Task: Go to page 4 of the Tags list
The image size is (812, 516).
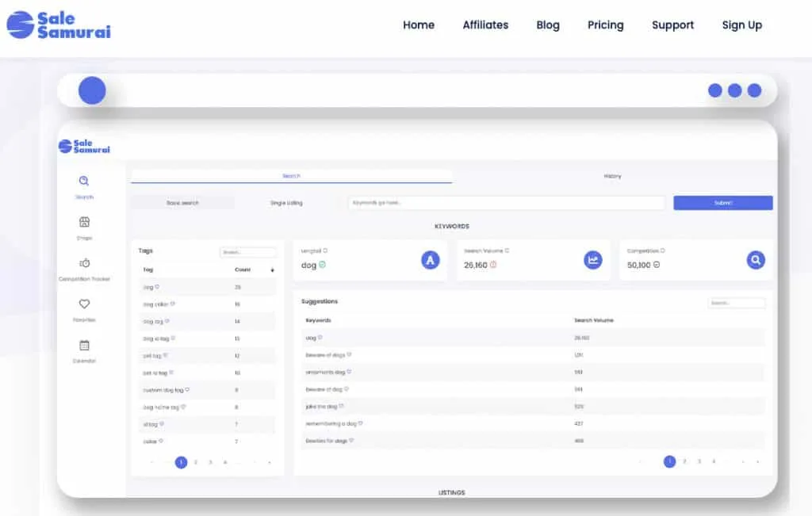Action: 224,462
